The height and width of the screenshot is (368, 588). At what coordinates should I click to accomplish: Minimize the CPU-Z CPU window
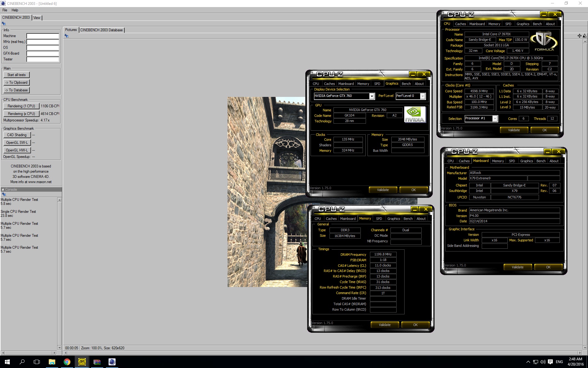coord(544,14)
